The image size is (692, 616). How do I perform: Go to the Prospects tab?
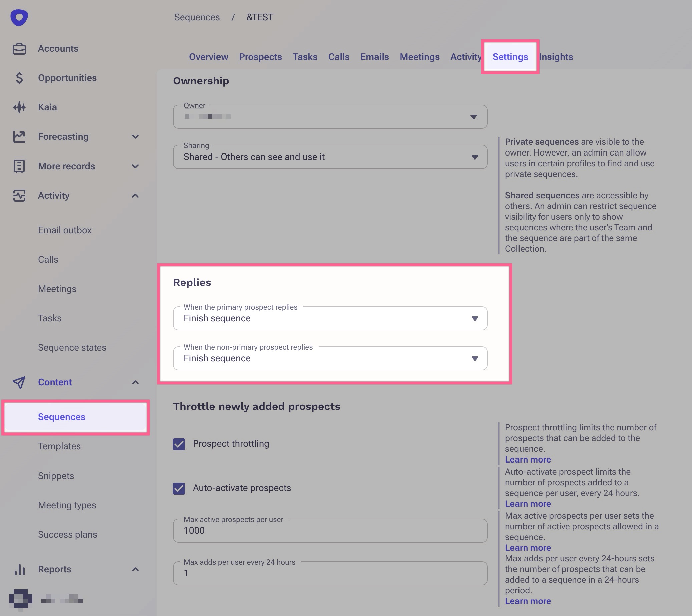(260, 57)
